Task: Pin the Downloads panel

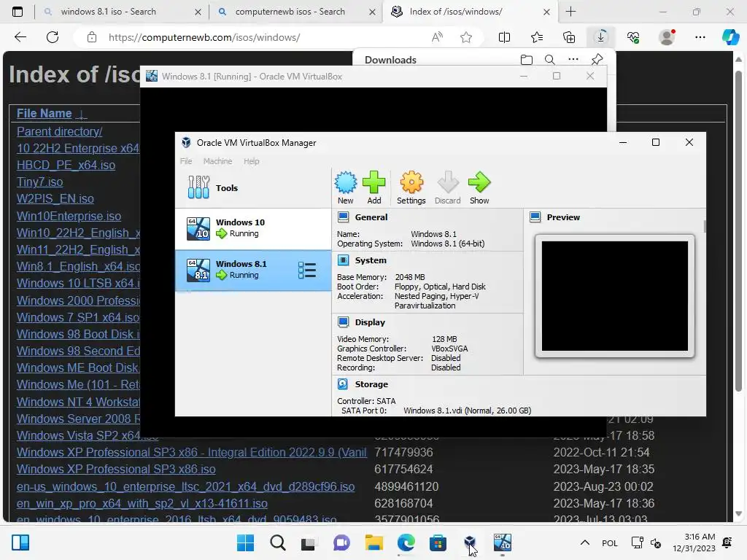Action: [x=597, y=60]
